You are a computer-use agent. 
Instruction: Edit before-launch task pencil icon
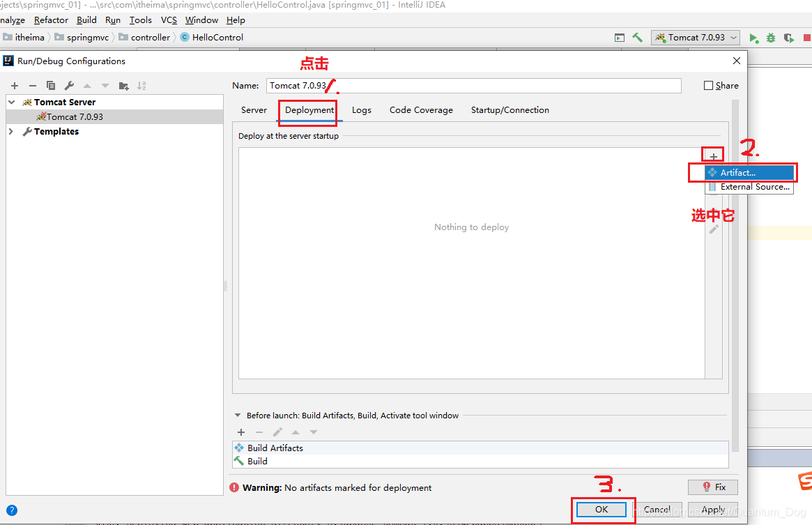click(277, 432)
